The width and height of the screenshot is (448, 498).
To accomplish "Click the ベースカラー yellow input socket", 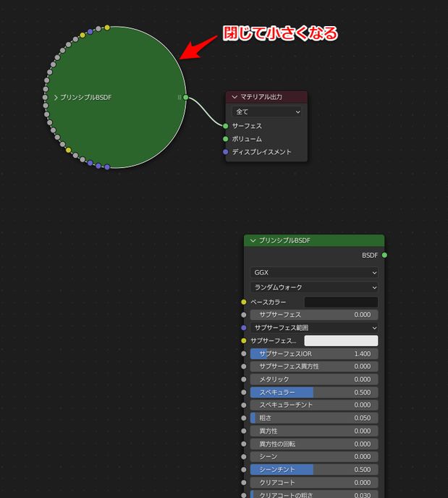I will 243,302.
